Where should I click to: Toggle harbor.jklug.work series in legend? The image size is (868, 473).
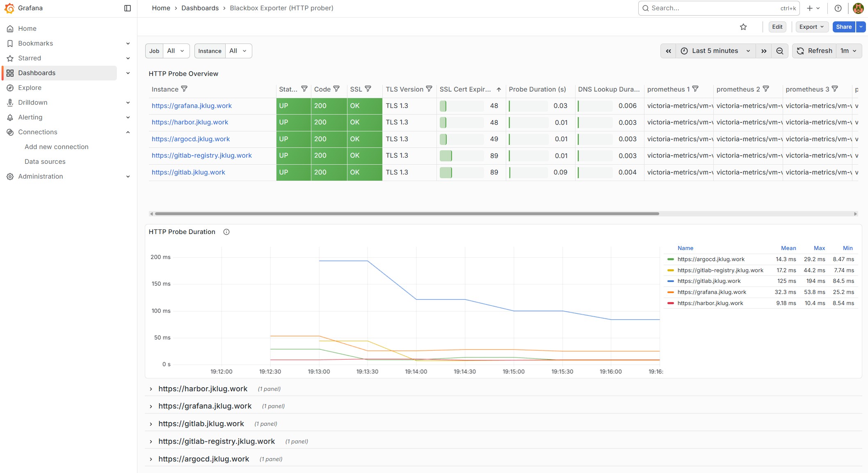(x=710, y=303)
